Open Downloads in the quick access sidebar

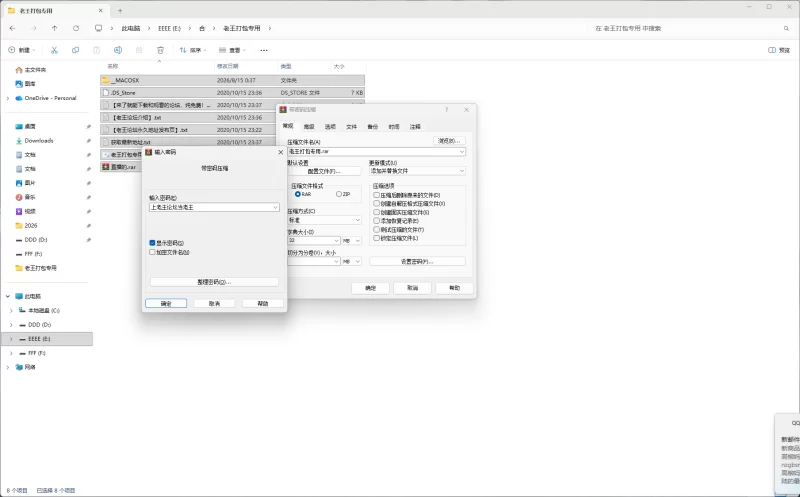34,140
